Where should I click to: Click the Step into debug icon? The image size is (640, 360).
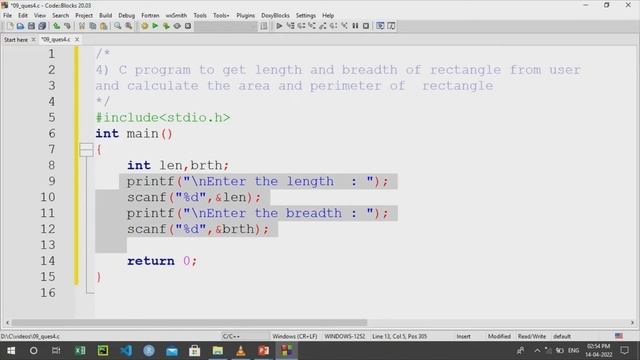point(312,26)
